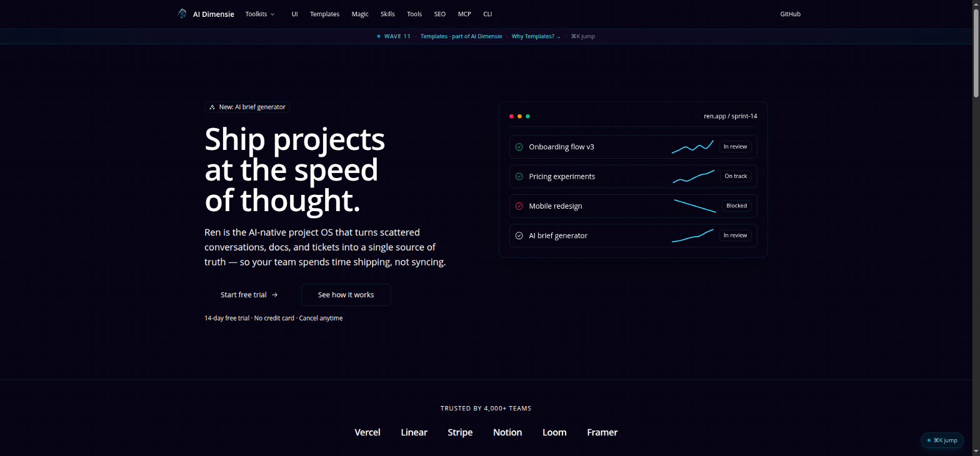
Task: Open the UI nav item
Action: pos(294,14)
